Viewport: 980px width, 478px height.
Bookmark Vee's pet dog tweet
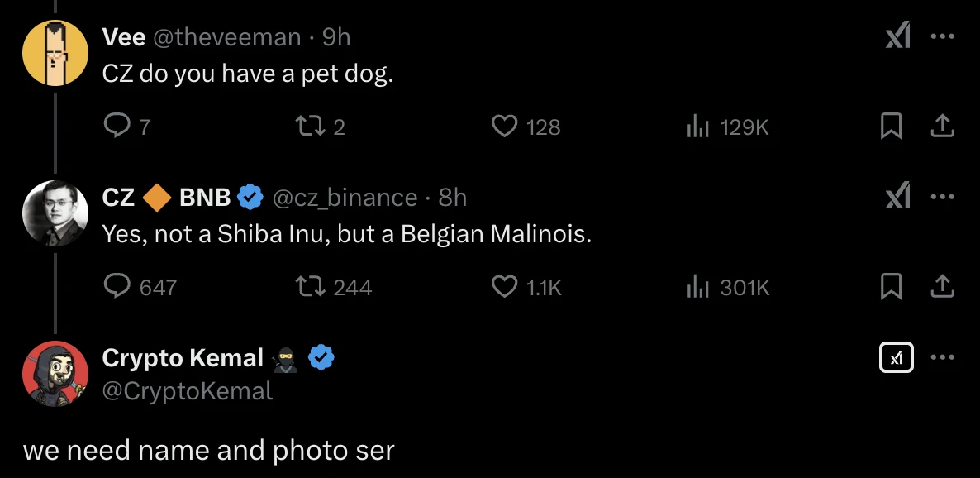point(890,126)
